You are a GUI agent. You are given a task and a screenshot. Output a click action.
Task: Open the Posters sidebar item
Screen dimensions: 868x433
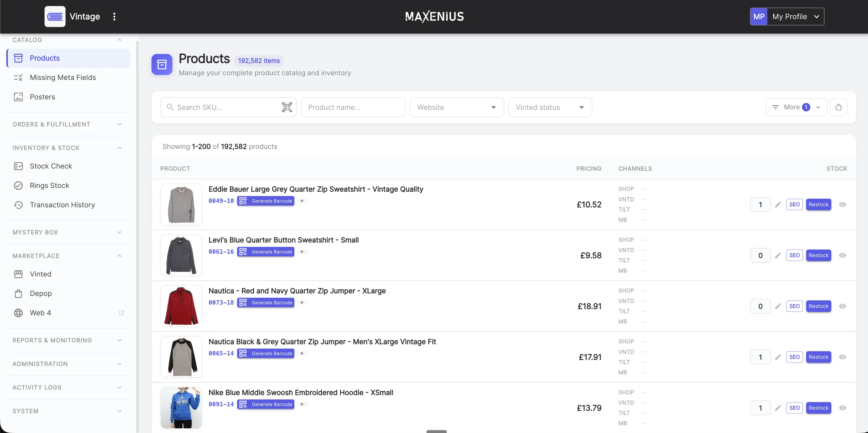click(x=68, y=97)
